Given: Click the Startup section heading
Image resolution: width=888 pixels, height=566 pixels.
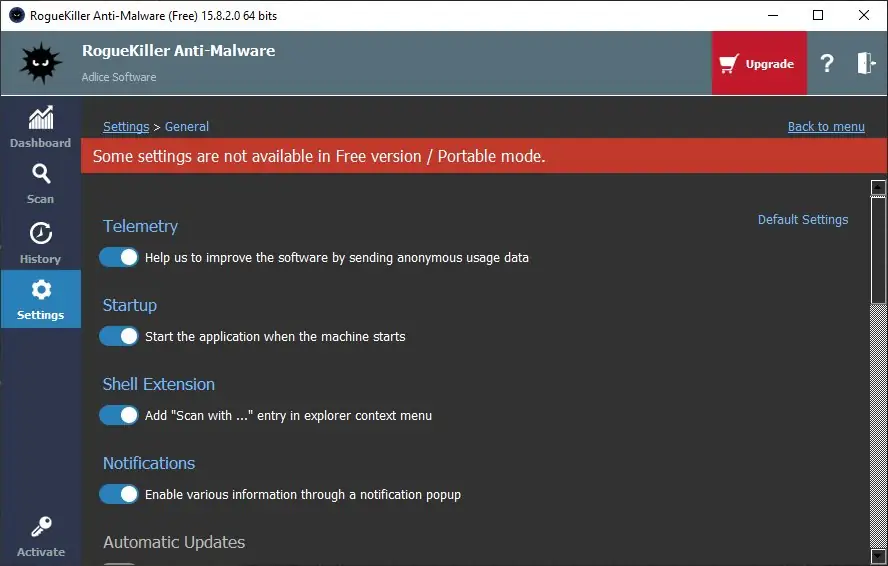Looking at the screenshot, I should pyautogui.click(x=130, y=305).
